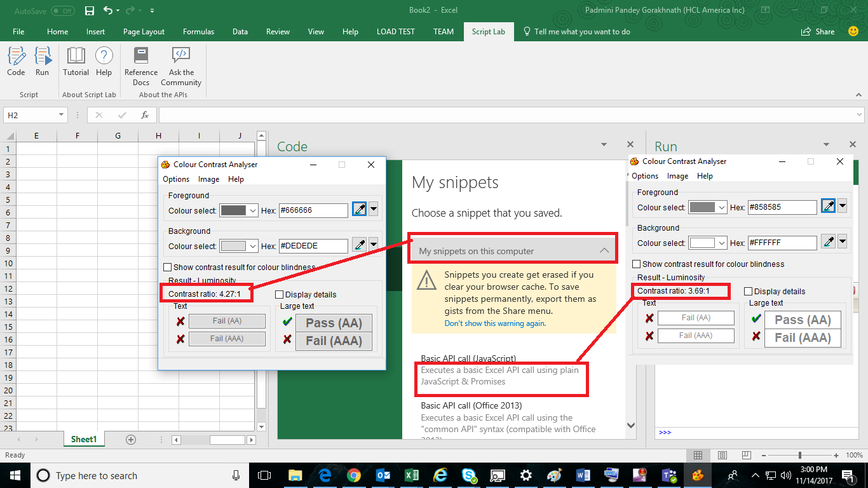Click the left analyser foreground Hex field #666666
868x488 pixels.
tap(313, 210)
